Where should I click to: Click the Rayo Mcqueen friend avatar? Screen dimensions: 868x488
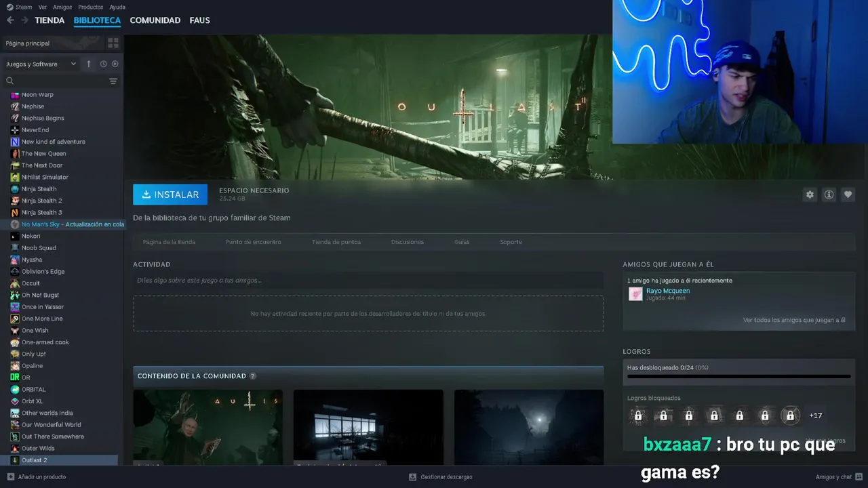[x=635, y=293]
